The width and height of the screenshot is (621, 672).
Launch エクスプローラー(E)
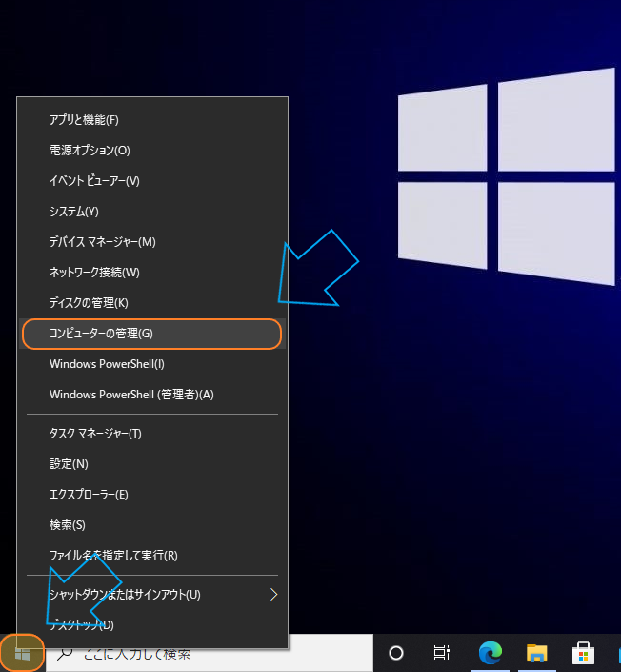click(x=152, y=495)
